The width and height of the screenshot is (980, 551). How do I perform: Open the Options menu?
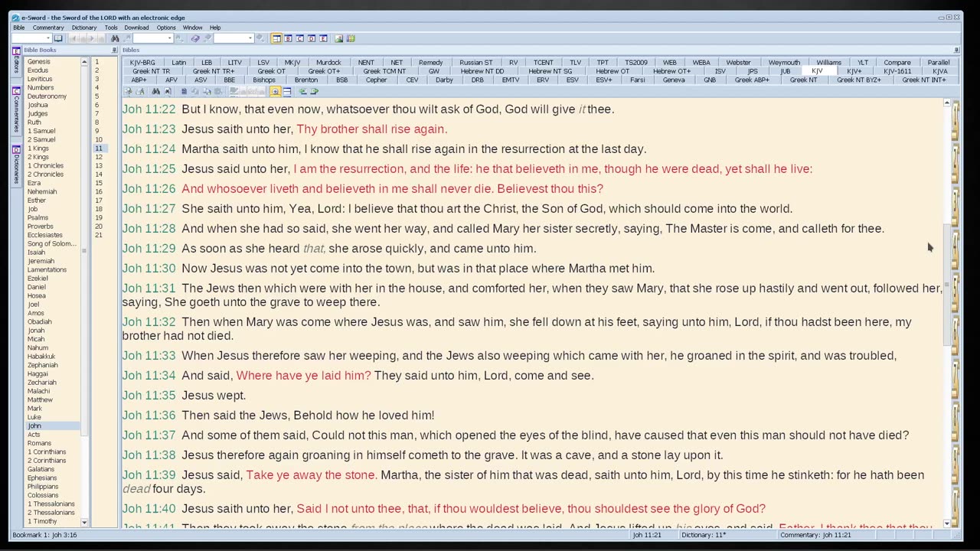(166, 28)
